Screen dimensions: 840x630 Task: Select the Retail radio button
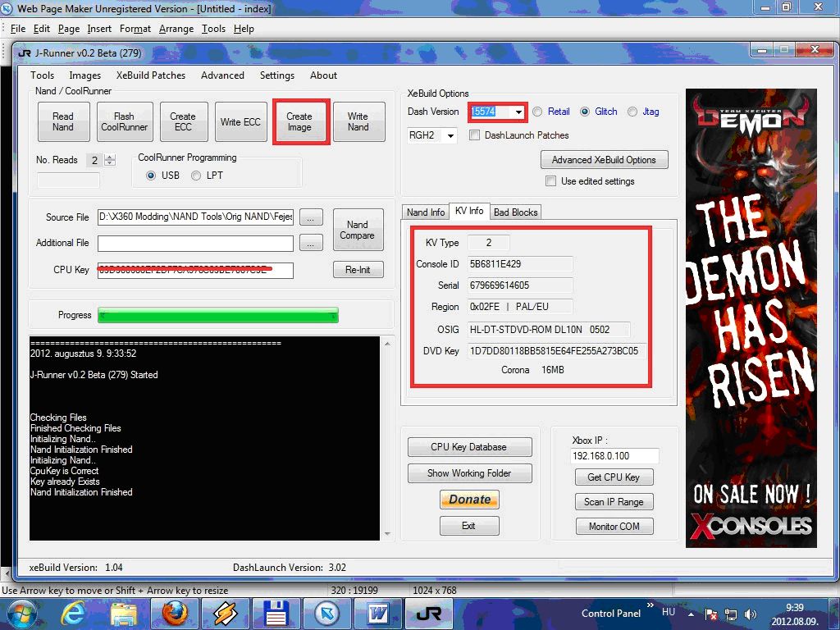tap(537, 112)
